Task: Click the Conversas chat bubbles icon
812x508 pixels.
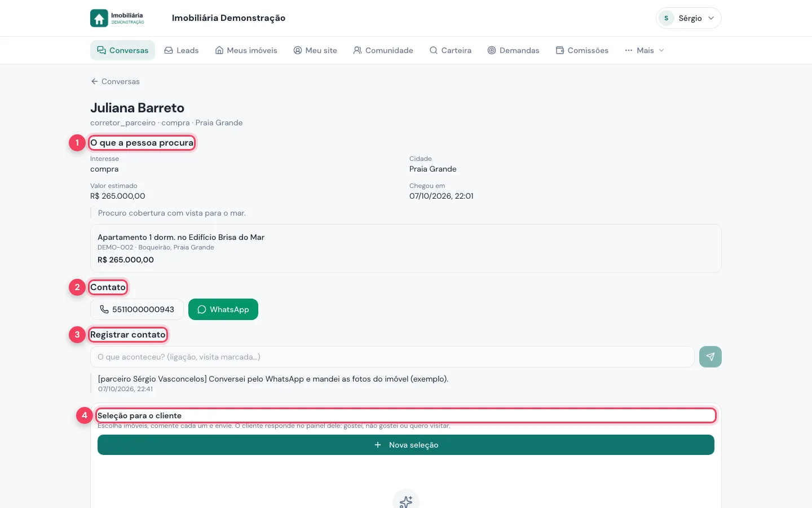Action: click(101, 50)
